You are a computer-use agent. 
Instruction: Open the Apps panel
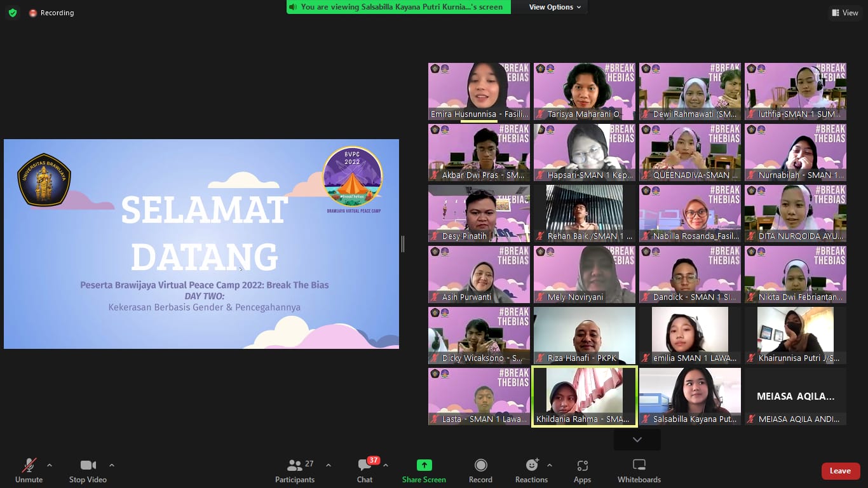(x=582, y=471)
